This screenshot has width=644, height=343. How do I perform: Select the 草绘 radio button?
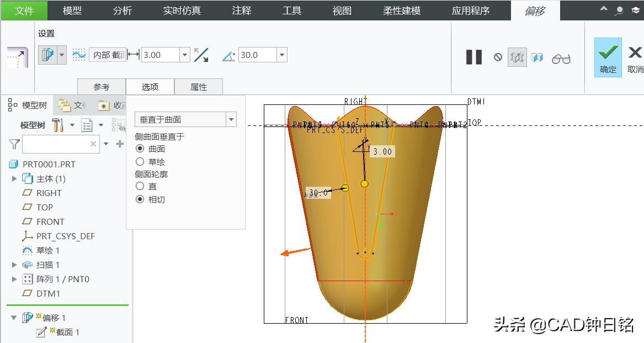tap(140, 162)
